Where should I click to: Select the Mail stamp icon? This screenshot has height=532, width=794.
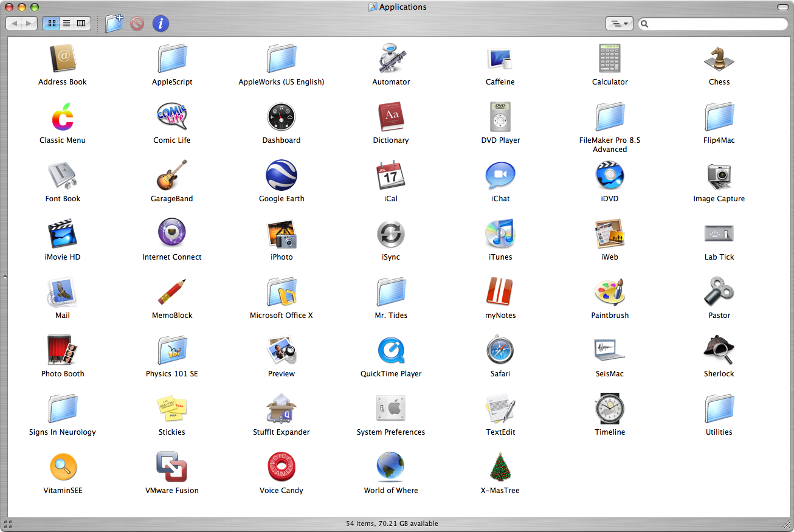63,292
